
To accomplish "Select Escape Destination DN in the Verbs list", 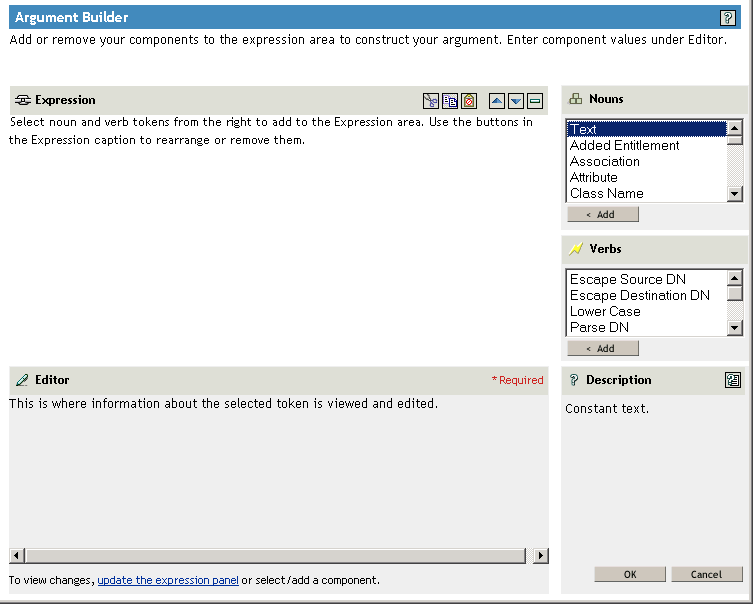I will tap(646, 295).
